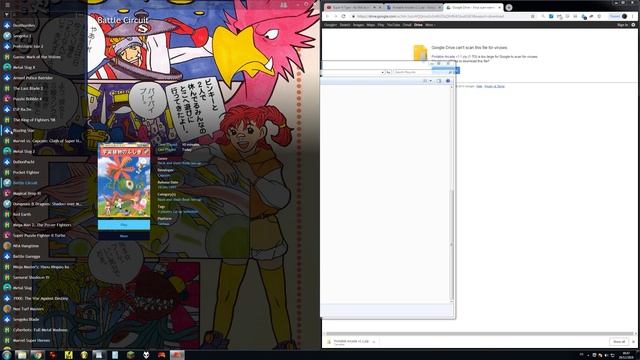Select The Last Blade 2

coord(28,88)
